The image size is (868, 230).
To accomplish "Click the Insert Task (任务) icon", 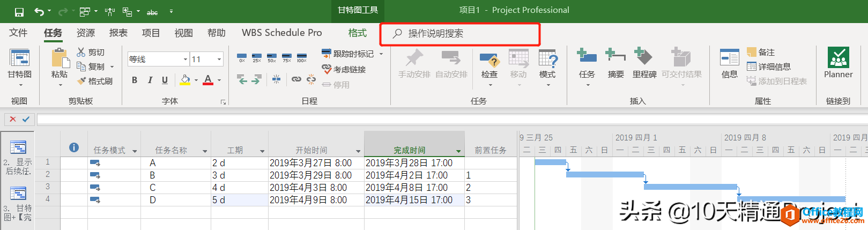I will click(587, 57).
